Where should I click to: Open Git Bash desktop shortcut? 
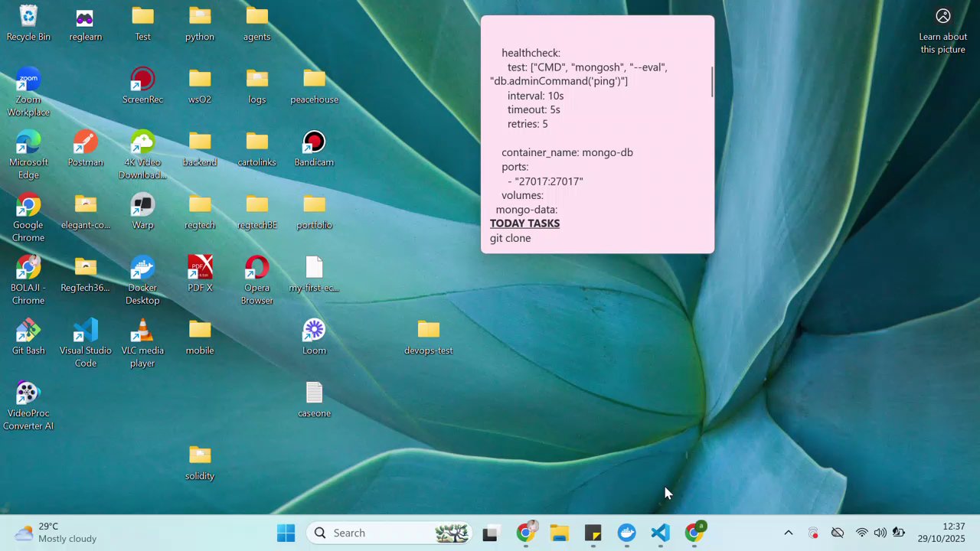[x=28, y=331]
